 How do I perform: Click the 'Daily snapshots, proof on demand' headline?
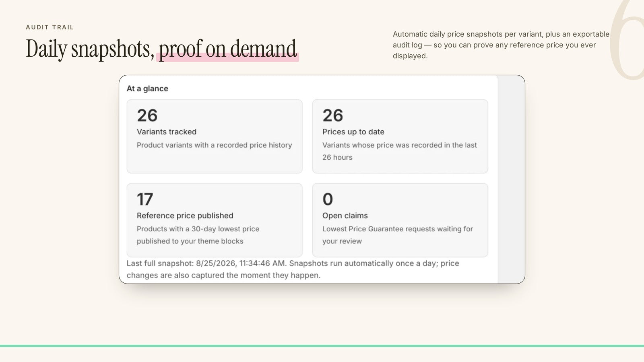pos(161,49)
